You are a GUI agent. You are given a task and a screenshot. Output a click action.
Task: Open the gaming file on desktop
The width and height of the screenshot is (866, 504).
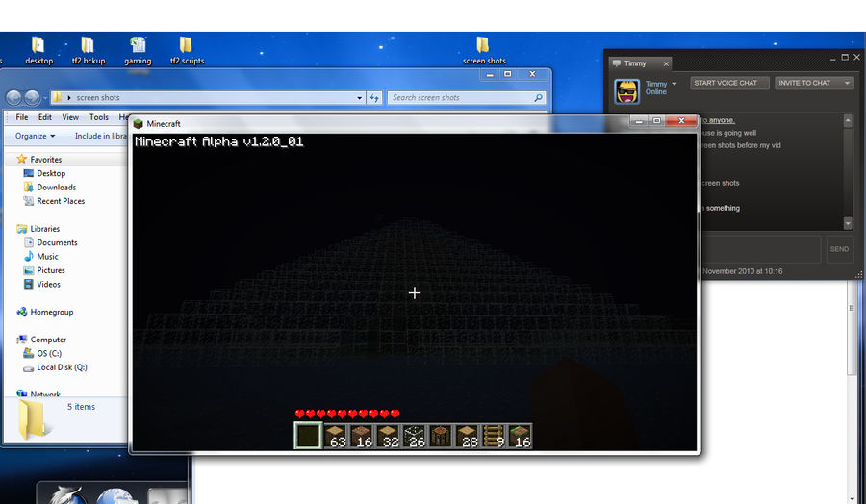(x=138, y=51)
